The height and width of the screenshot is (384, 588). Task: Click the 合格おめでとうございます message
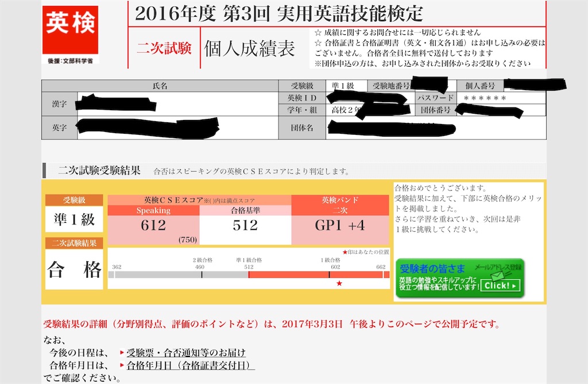pos(440,188)
